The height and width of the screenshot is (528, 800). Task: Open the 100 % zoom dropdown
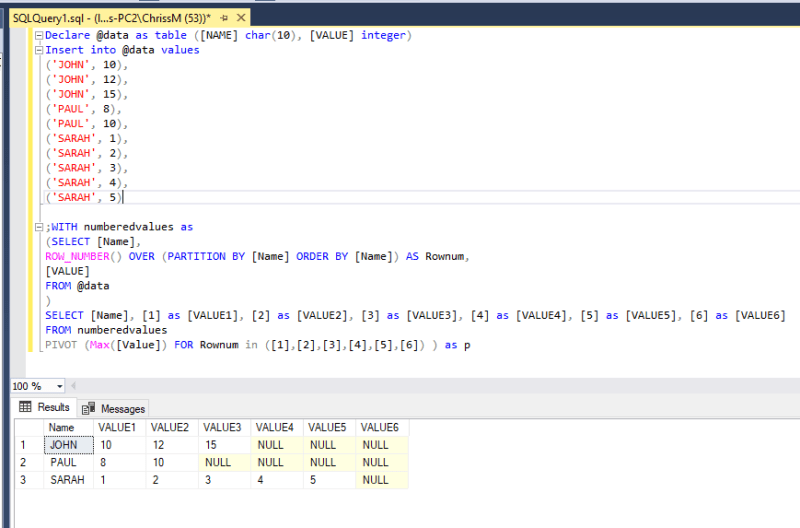click(60, 386)
